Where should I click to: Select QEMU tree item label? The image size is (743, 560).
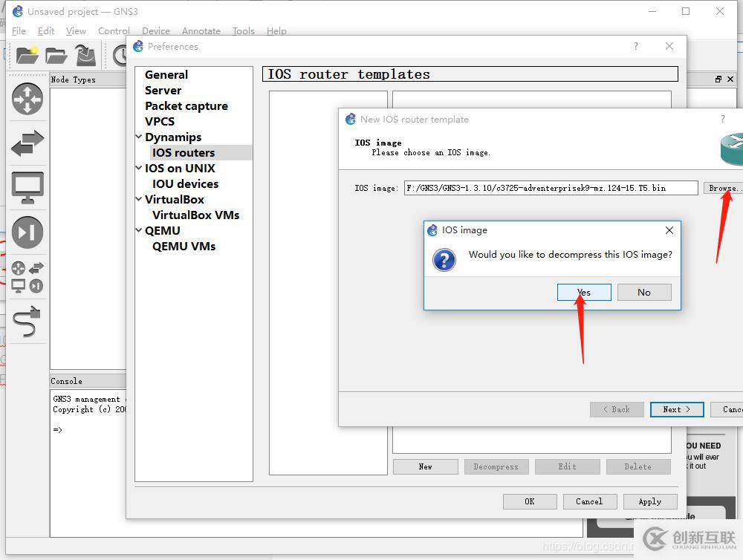click(163, 231)
